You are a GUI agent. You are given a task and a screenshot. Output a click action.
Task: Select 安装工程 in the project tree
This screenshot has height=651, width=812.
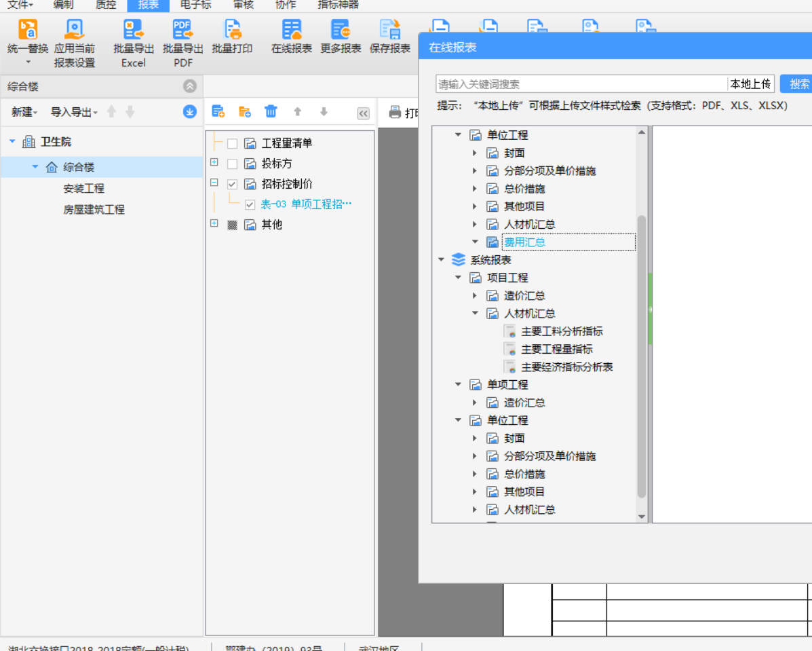(x=84, y=188)
